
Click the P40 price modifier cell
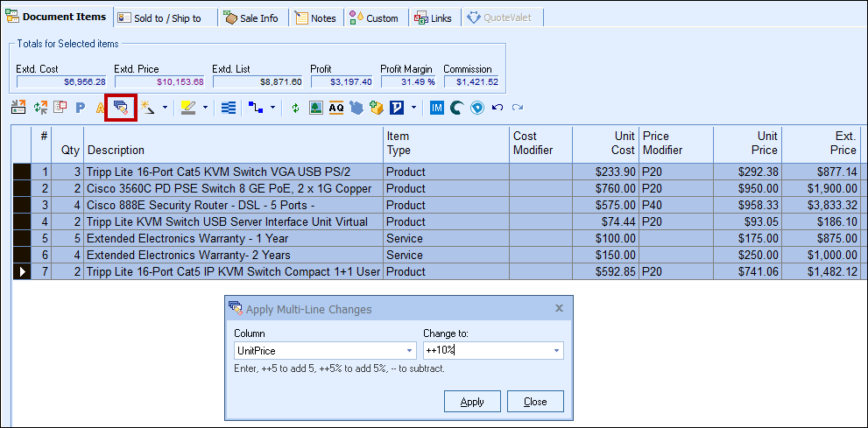pyautogui.click(x=676, y=205)
